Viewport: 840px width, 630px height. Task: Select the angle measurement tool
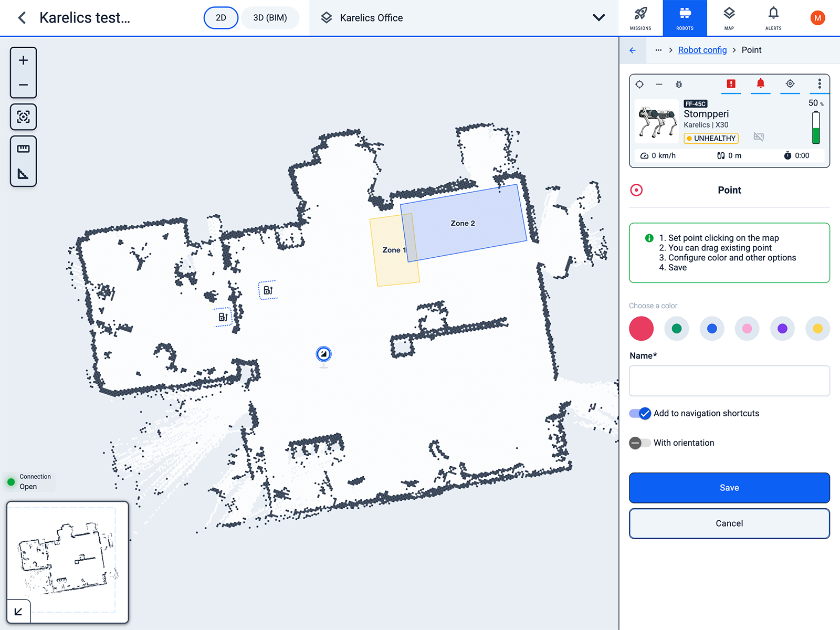[23, 174]
